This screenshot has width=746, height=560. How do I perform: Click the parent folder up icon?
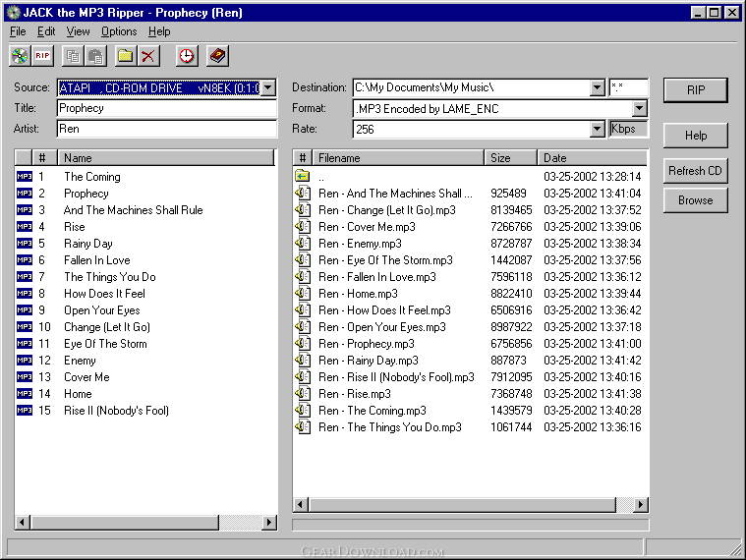[303, 177]
